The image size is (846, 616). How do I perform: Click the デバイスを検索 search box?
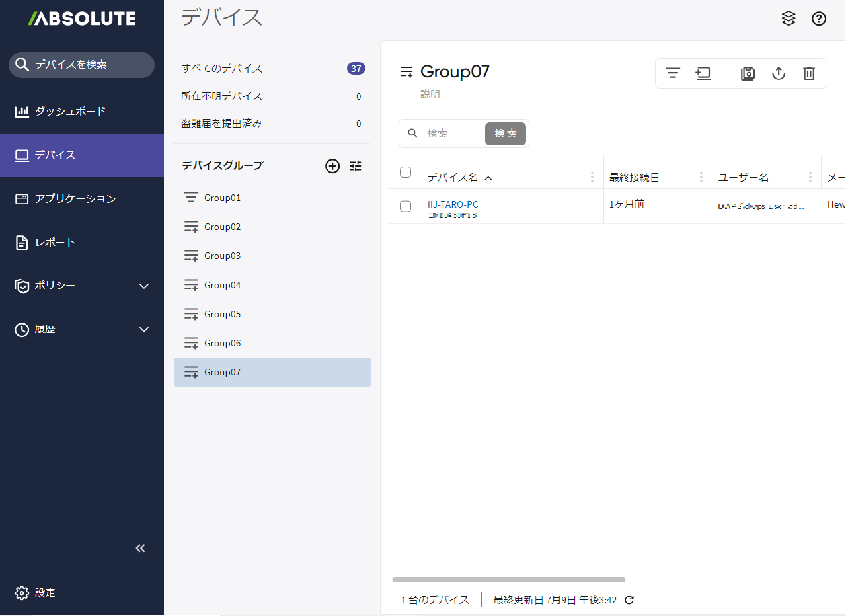click(x=81, y=65)
